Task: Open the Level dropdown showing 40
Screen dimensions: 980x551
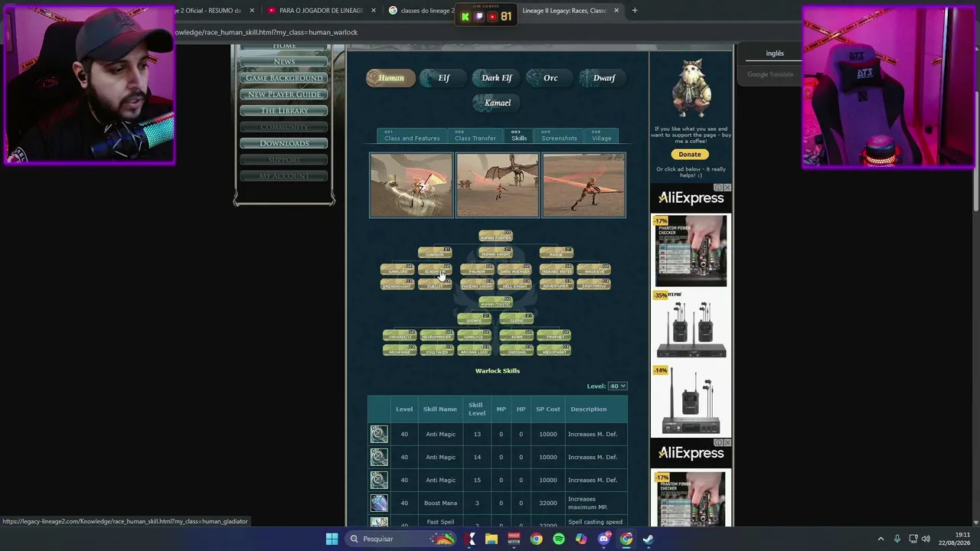Action: pyautogui.click(x=617, y=386)
